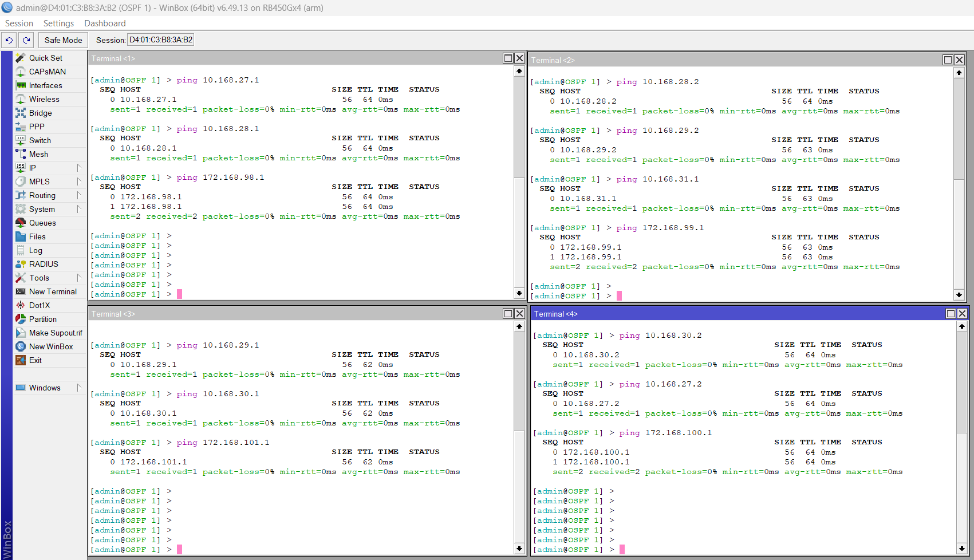Open the Dashboard menu
Viewport: 974px width, 560px height.
click(x=105, y=23)
